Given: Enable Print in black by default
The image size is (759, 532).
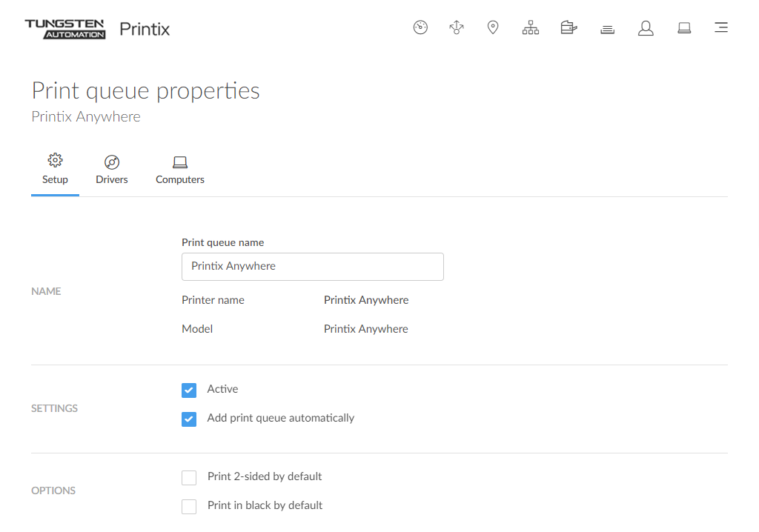Looking at the screenshot, I should click(189, 506).
